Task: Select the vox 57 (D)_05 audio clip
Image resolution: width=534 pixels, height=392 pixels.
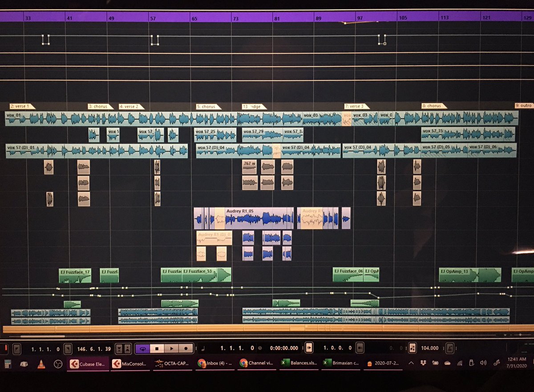Action: [444, 150]
